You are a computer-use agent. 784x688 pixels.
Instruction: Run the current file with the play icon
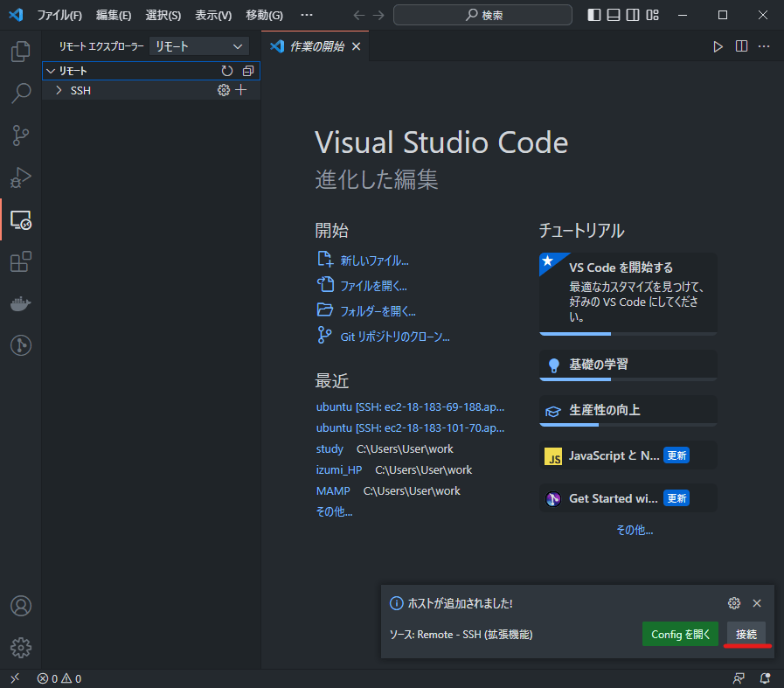tap(718, 46)
